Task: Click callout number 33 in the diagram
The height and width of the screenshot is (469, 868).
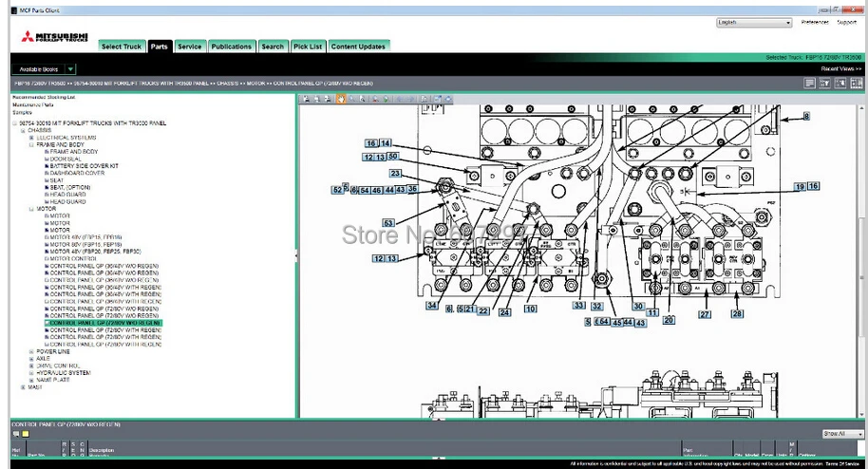Action: [x=579, y=306]
